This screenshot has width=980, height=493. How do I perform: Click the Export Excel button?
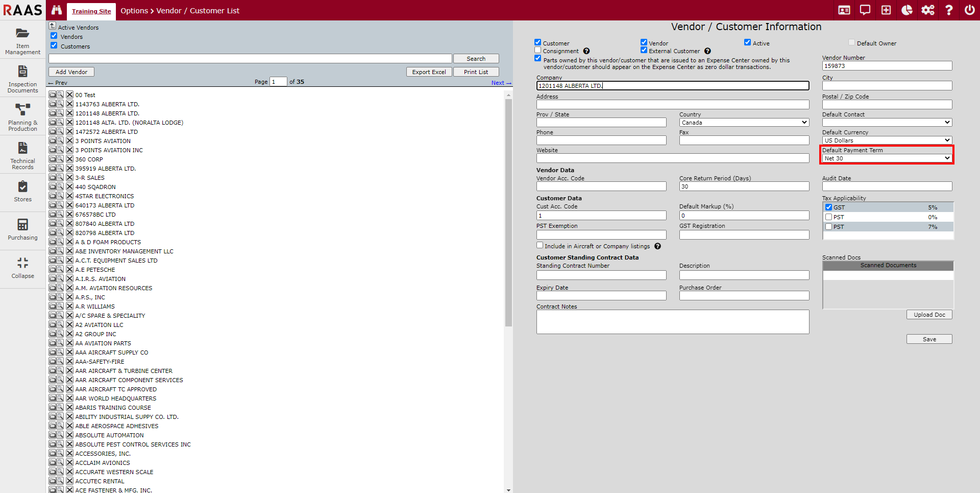click(x=429, y=72)
